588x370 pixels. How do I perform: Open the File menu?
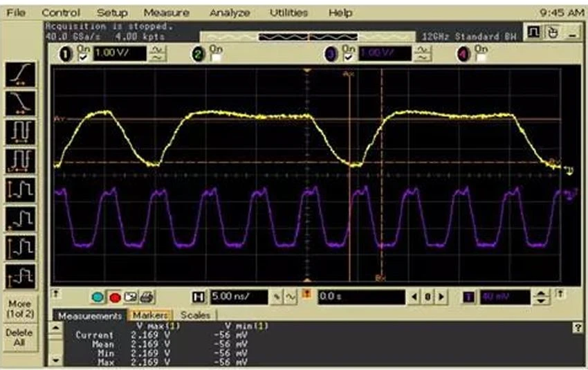click(x=16, y=12)
